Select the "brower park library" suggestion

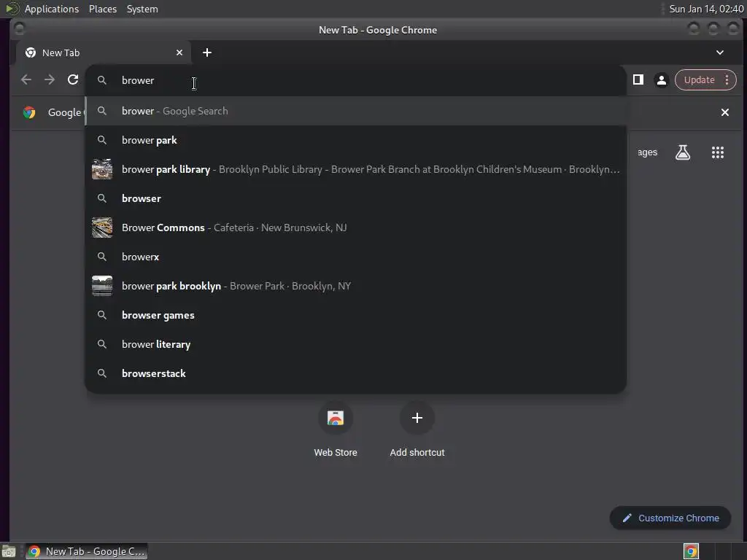355,169
